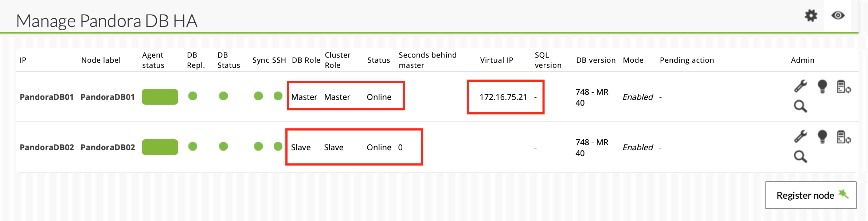Click DB Repl. status dot for PandoraDB01
The height and width of the screenshot is (221, 868).
tap(193, 96)
